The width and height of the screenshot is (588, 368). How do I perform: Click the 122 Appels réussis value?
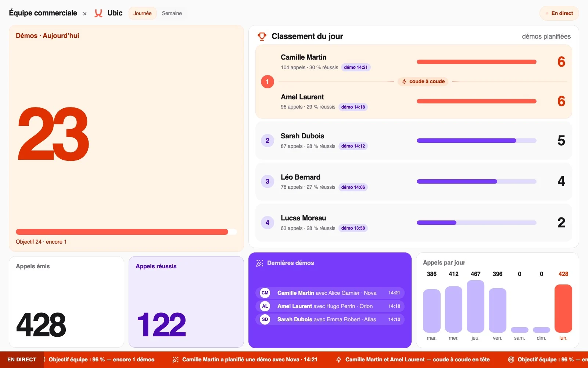[161, 325]
